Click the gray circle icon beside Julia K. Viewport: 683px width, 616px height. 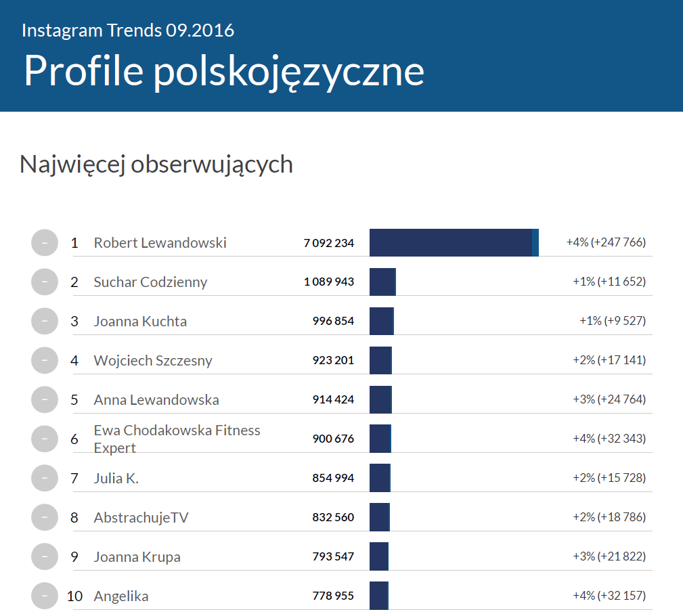pos(45,478)
